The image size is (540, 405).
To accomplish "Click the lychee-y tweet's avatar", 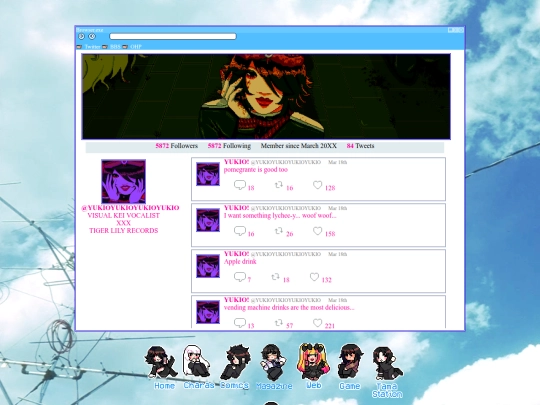I will click(x=208, y=220).
